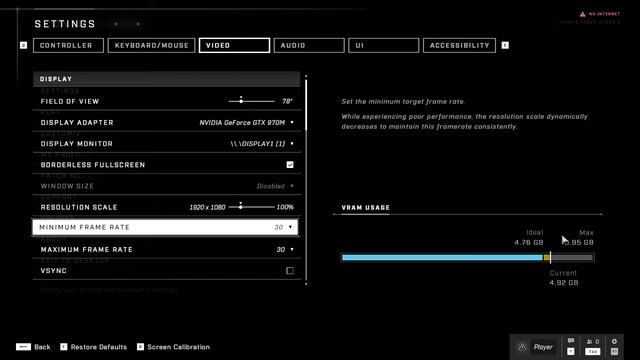Switch to the UI tab
This screenshot has width=640, height=360.
coord(384,45)
